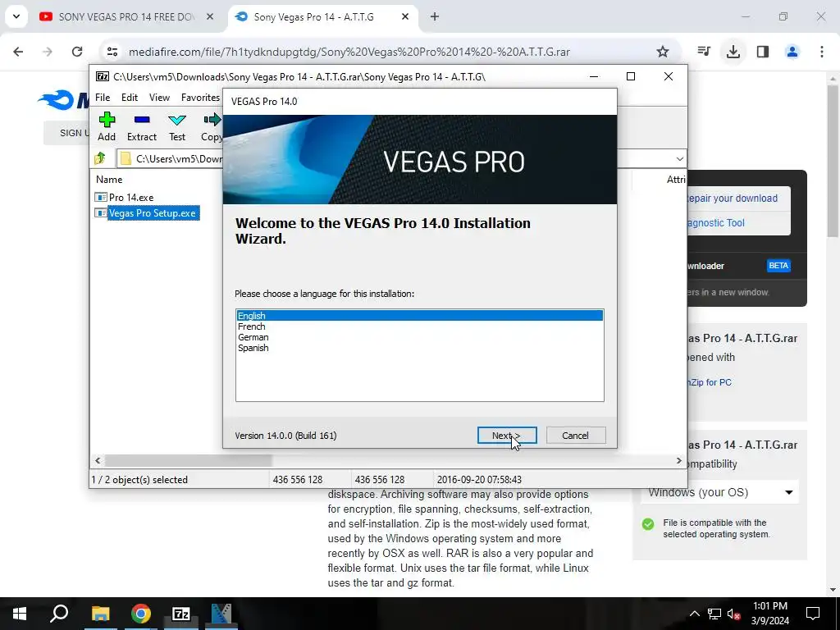Go back in Chrome
This screenshot has height=630, width=840.
coord(18,52)
